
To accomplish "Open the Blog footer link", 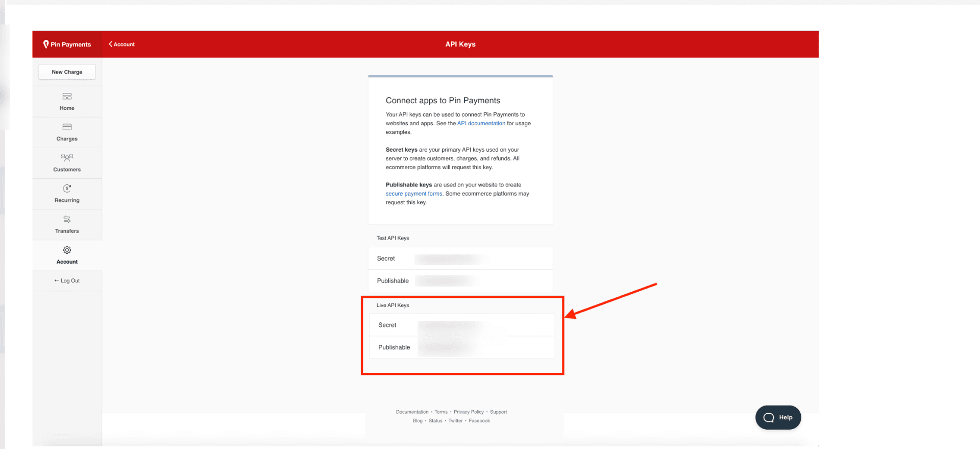I will [x=418, y=421].
